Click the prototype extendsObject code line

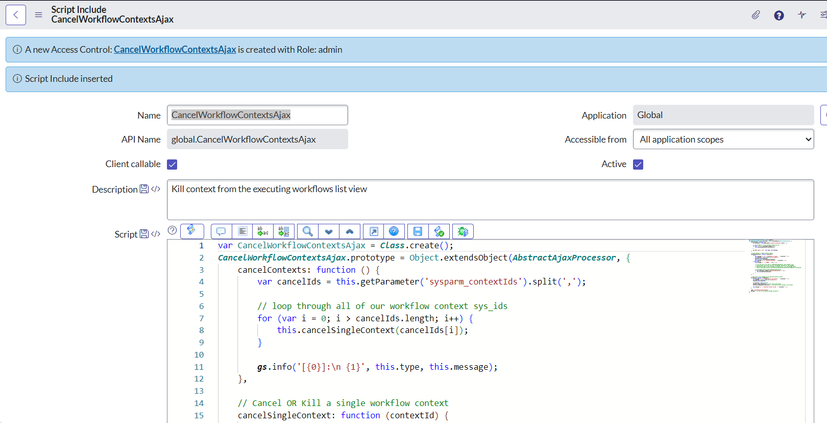(424, 257)
